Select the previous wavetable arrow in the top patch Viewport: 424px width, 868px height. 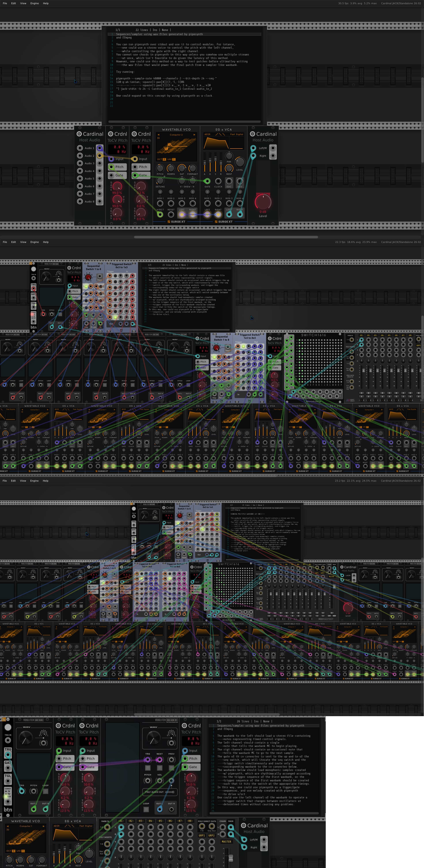click(x=158, y=134)
